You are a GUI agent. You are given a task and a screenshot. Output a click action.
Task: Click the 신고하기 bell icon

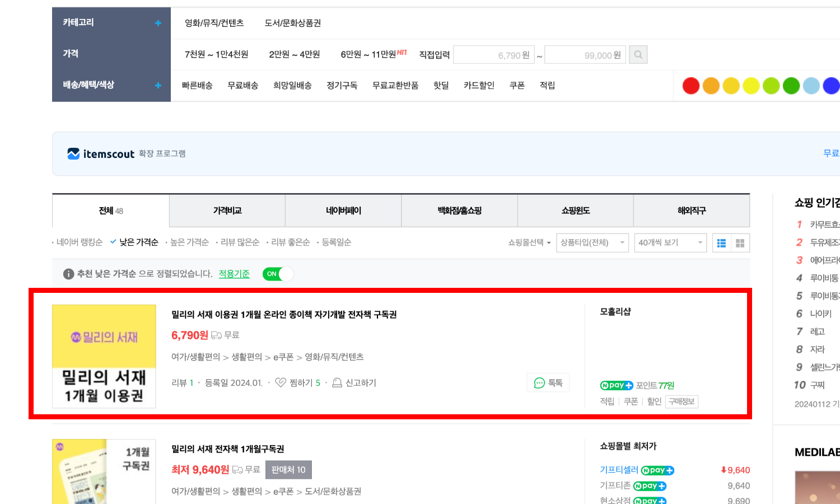coord(337,382)
